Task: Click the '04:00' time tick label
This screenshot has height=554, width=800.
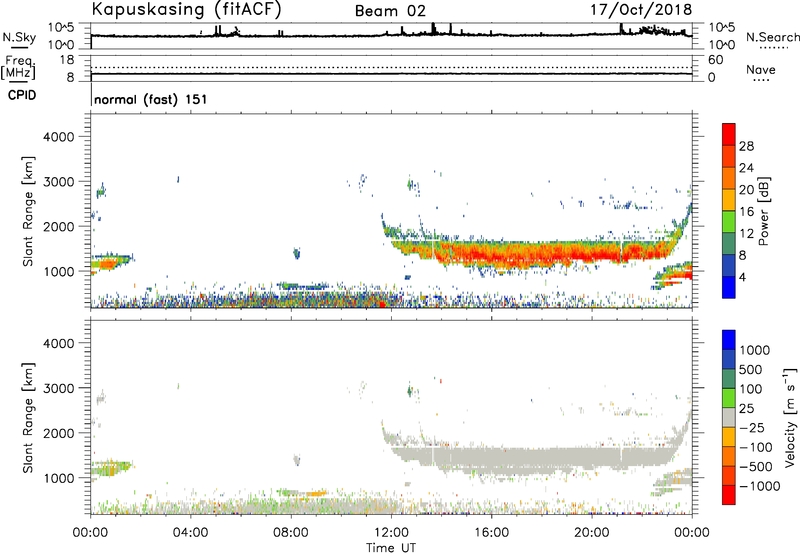Action: click(190, 533)
